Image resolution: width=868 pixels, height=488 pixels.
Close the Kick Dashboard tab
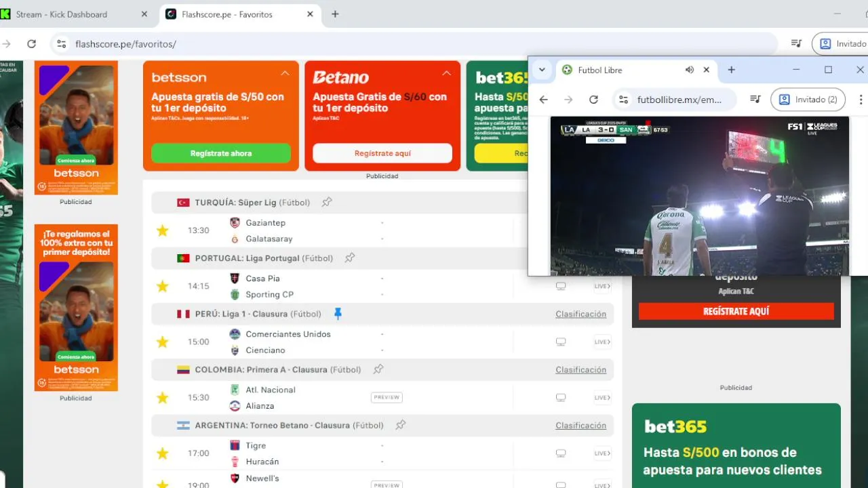pos(144,14)
